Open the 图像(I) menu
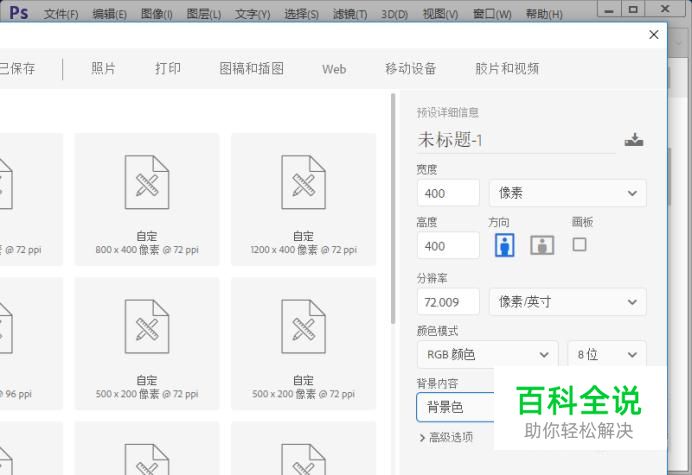The width and height of the screenshot is (692, 475). 157,14
